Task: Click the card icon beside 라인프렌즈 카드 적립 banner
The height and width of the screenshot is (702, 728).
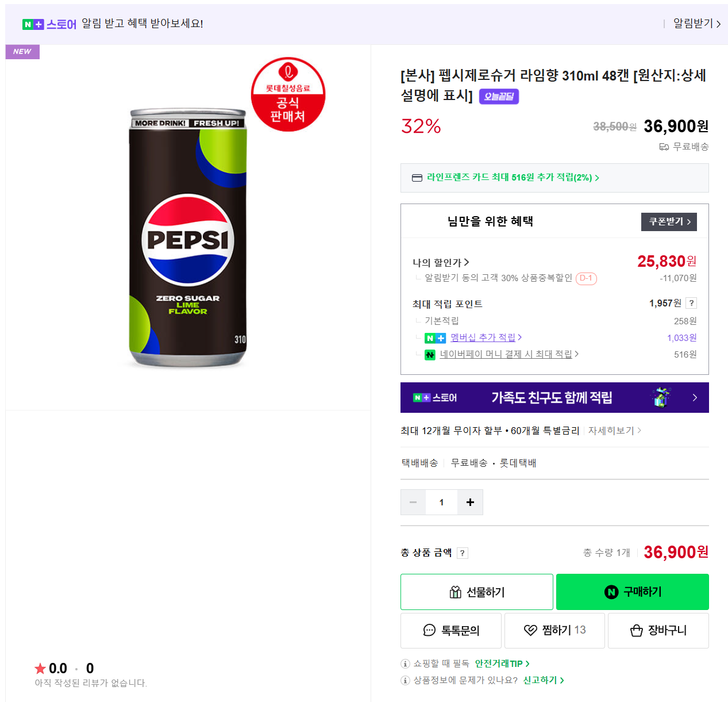Action: pos(417,178)
